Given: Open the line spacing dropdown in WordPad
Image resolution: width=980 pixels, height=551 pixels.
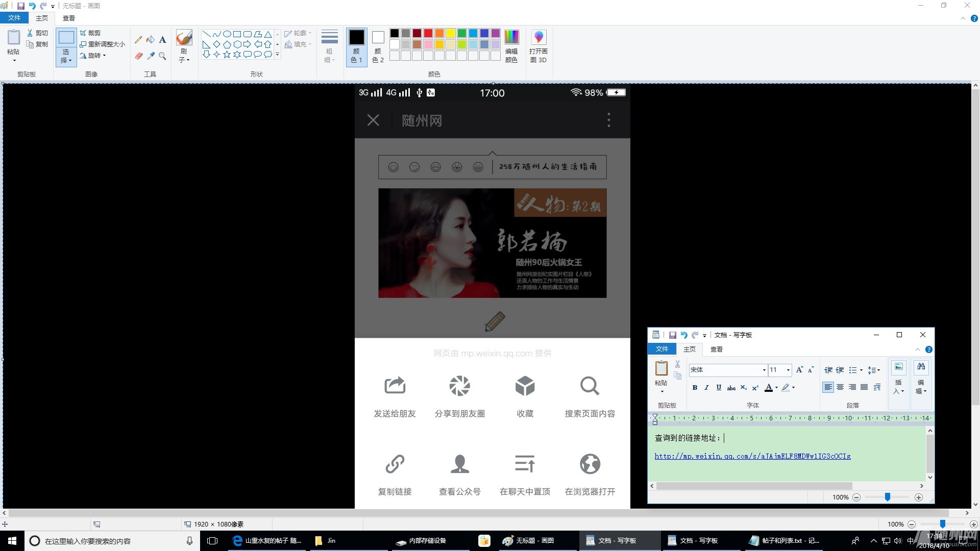Looking at the screenshot, I should pos(874,370).
